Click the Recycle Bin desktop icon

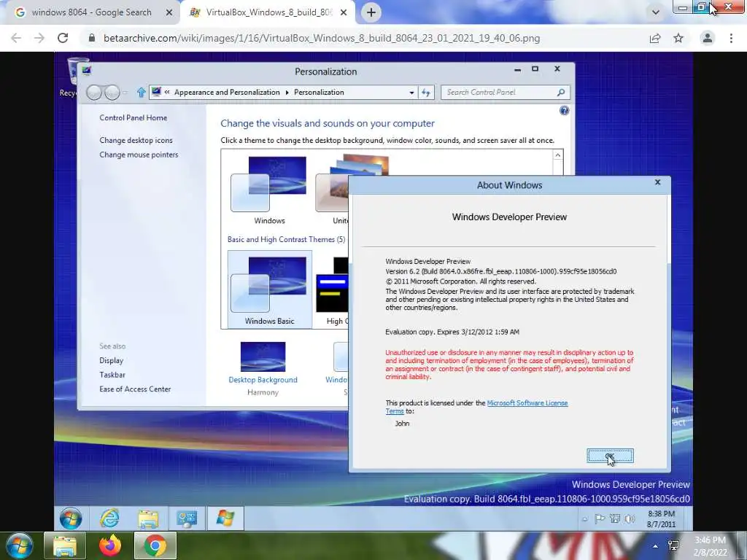pyautogui.click(x=69, y=76)
